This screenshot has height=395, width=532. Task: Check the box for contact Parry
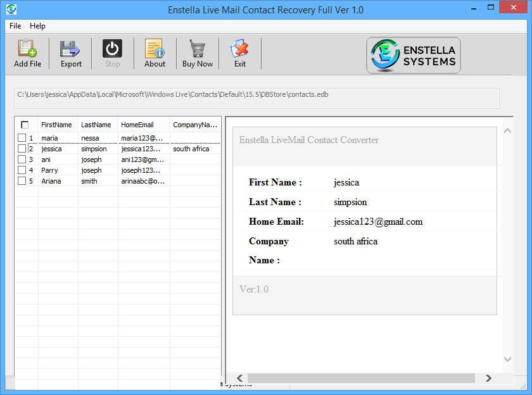(x=22, y=170)
